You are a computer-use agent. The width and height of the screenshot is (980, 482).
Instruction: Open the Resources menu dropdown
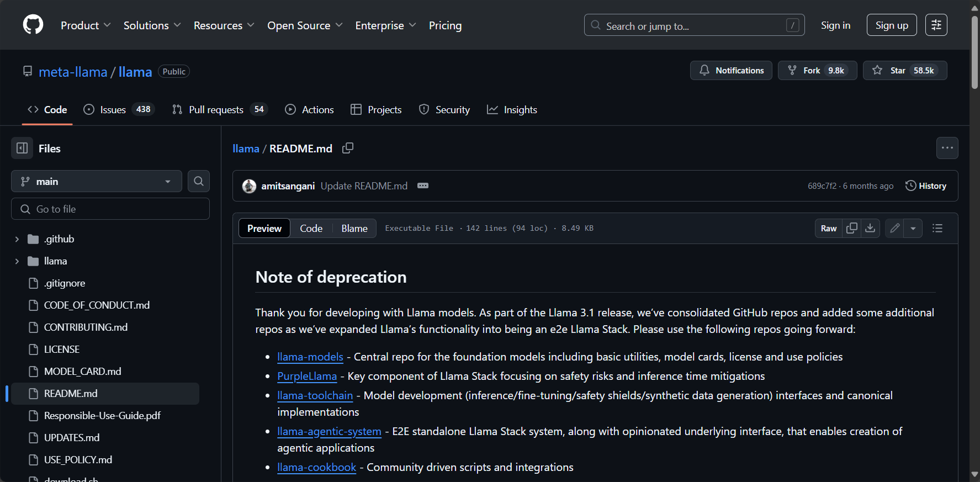(x=224, y=25)
